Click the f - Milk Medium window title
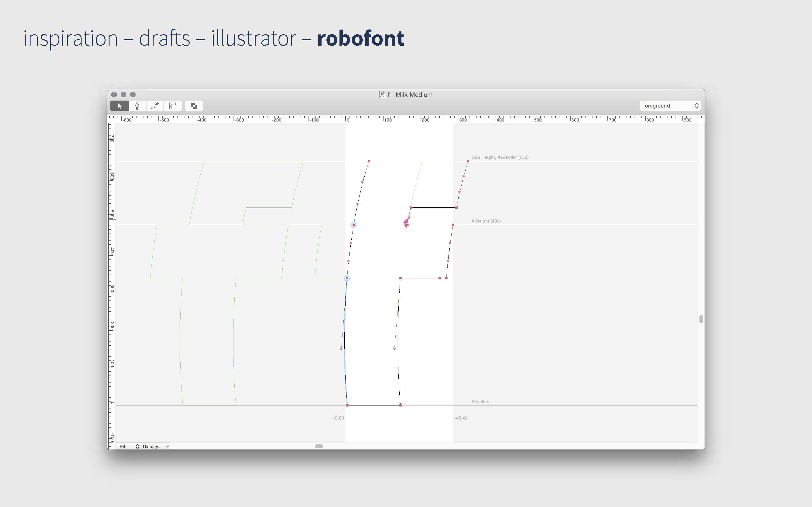Screen dimensions: 812x507 [410, 95]
